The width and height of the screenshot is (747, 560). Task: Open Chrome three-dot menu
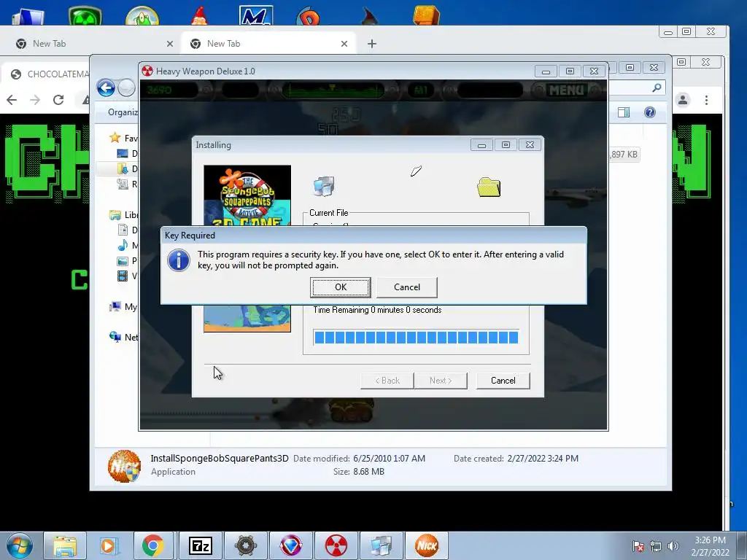point(706,100)
